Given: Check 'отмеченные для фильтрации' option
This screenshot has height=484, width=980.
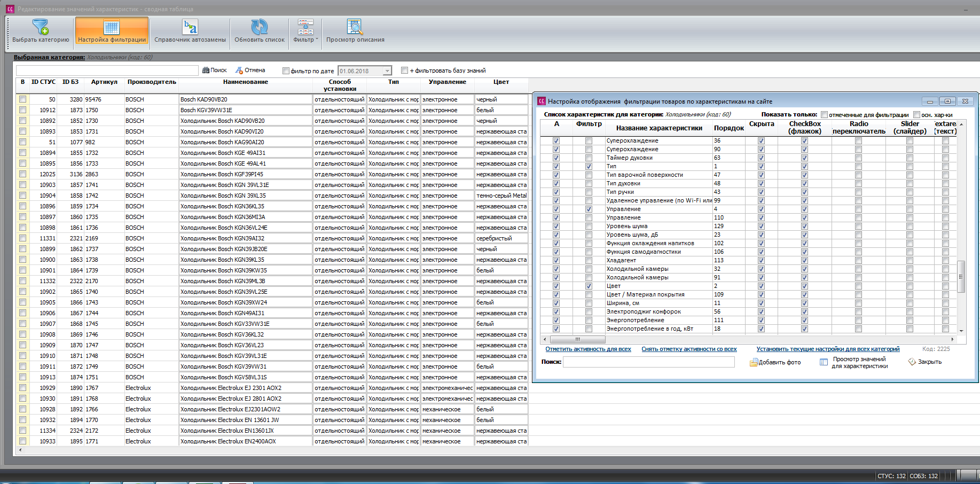Looking at the screenshot, I should click(824, 114).
